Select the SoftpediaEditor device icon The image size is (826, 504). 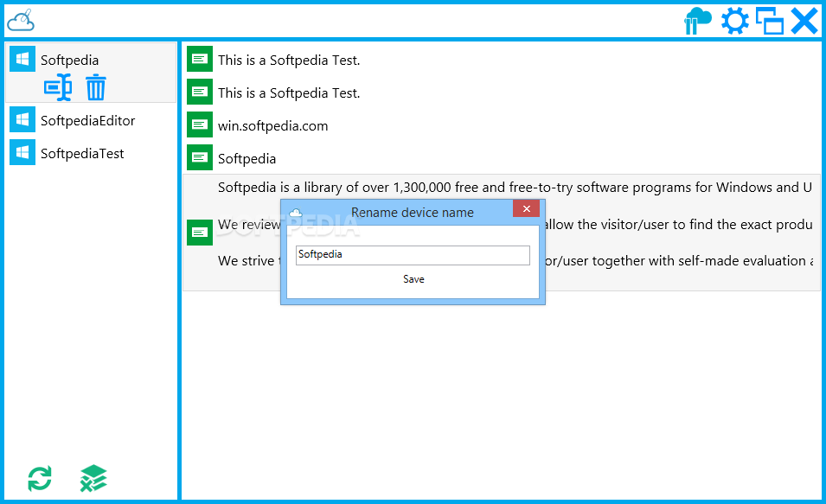[22, 119]
